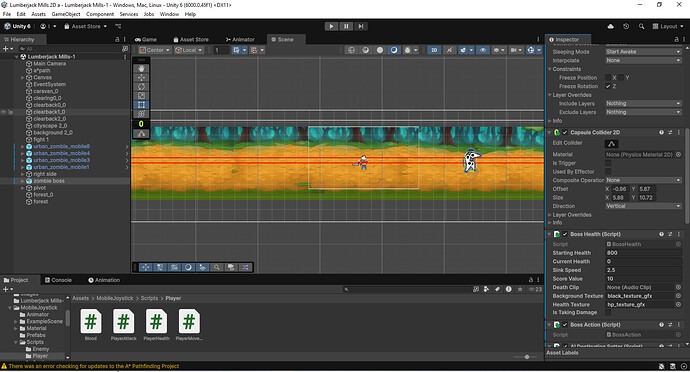Open the global search magnifier icon
690x372 pixels.
[641, 26]
